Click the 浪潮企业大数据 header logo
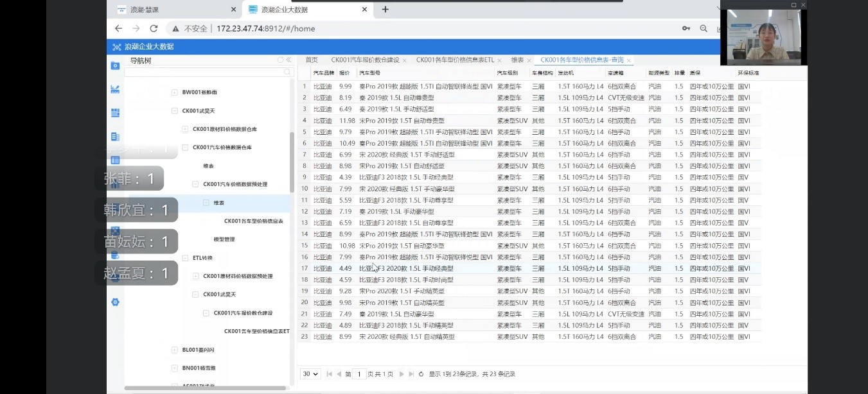 tap(143, 47)
